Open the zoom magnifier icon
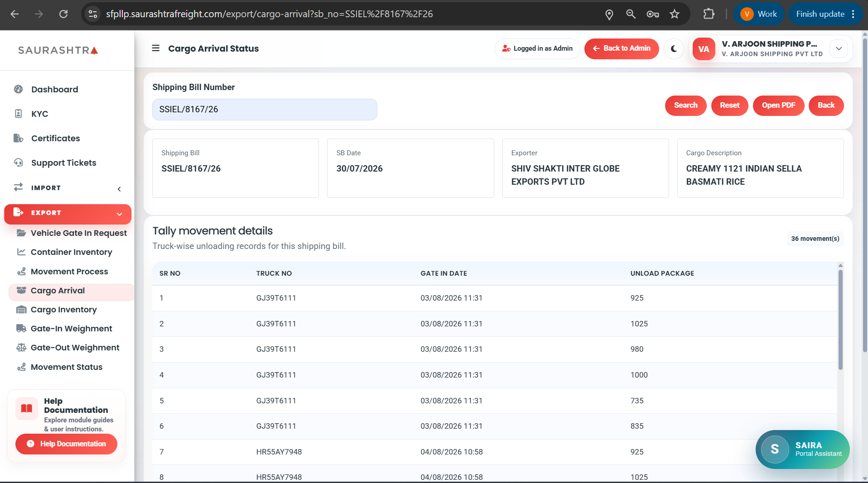This screenshot has height=483, width=868. (631, 14)
